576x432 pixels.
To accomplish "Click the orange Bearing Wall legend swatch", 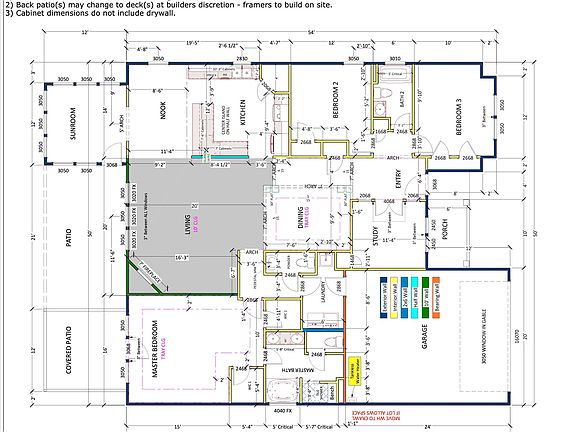I will coord(436,298).
